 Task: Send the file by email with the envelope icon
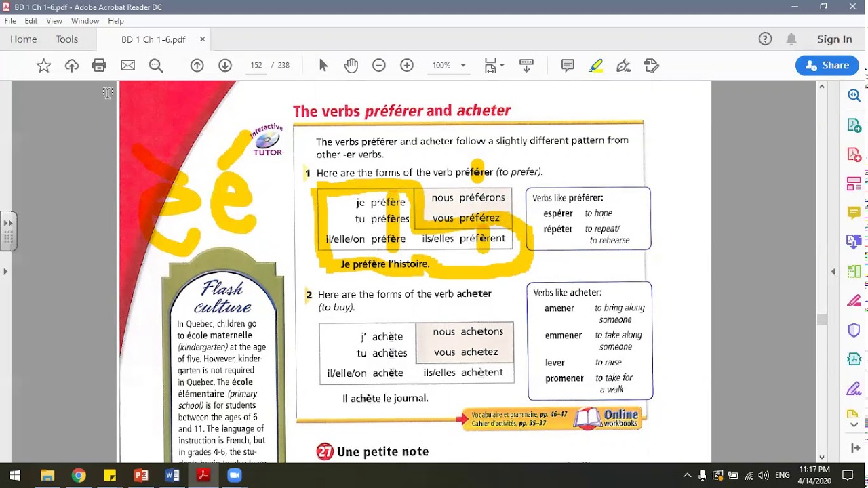tap(127, 66)
